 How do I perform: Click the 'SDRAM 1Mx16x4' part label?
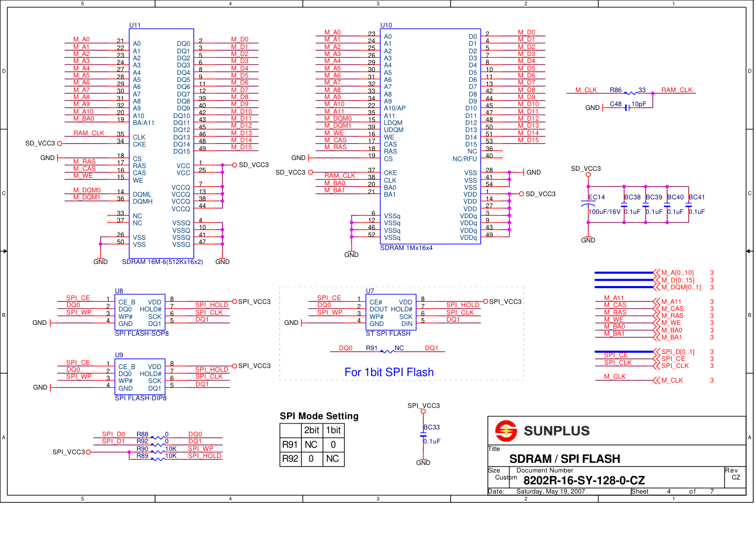[407, 248]
